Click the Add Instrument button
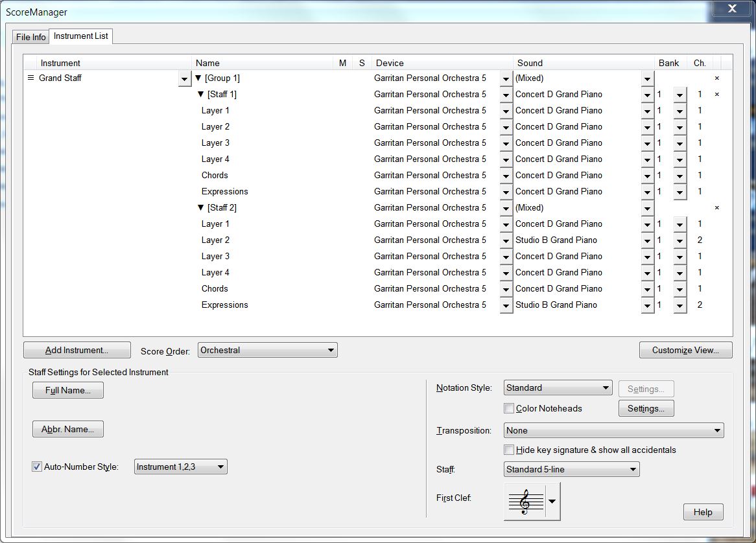Image resolution: width=756 pixels, height=543 pixels. [x=77, y=350]
